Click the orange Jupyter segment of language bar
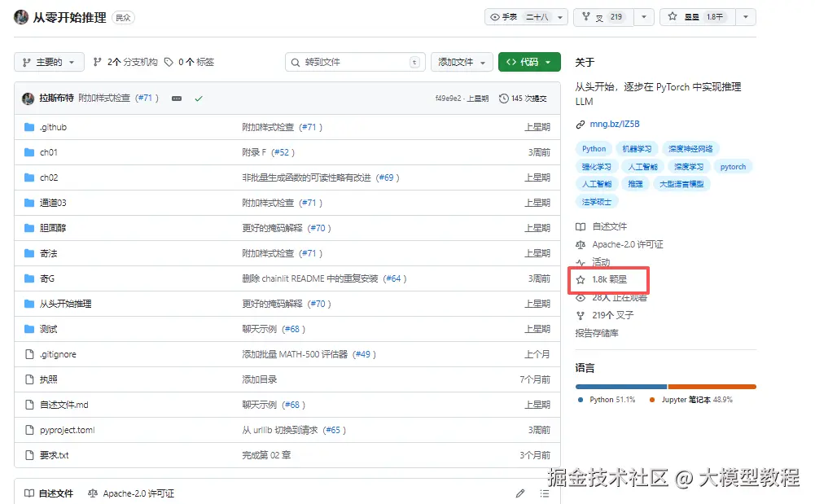815x504 pixels. click(x=712, y=387)
